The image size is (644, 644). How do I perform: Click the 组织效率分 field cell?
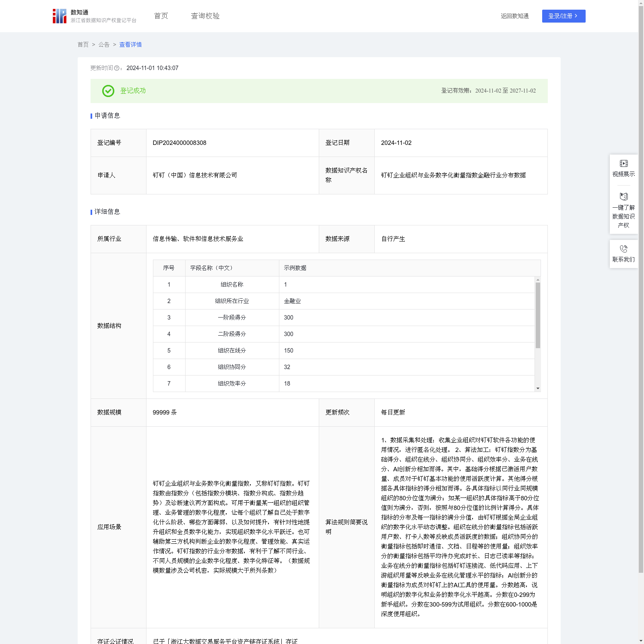232,384
